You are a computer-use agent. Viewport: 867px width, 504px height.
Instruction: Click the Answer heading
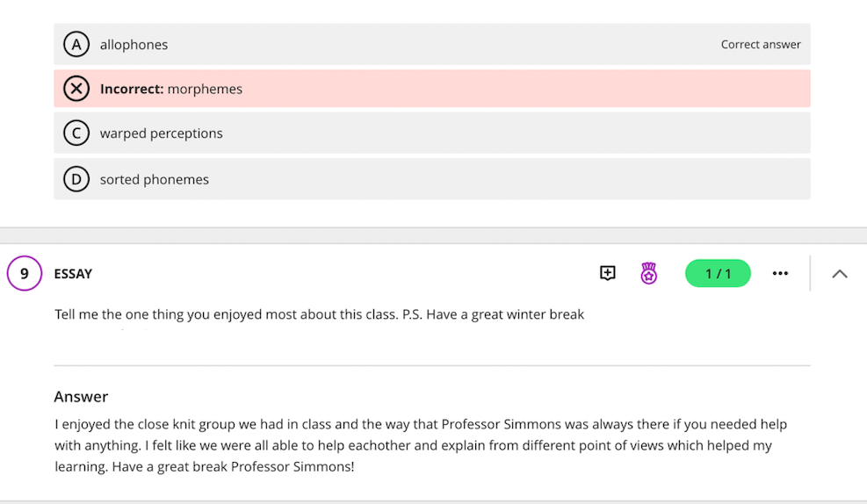tap(81, 397)
